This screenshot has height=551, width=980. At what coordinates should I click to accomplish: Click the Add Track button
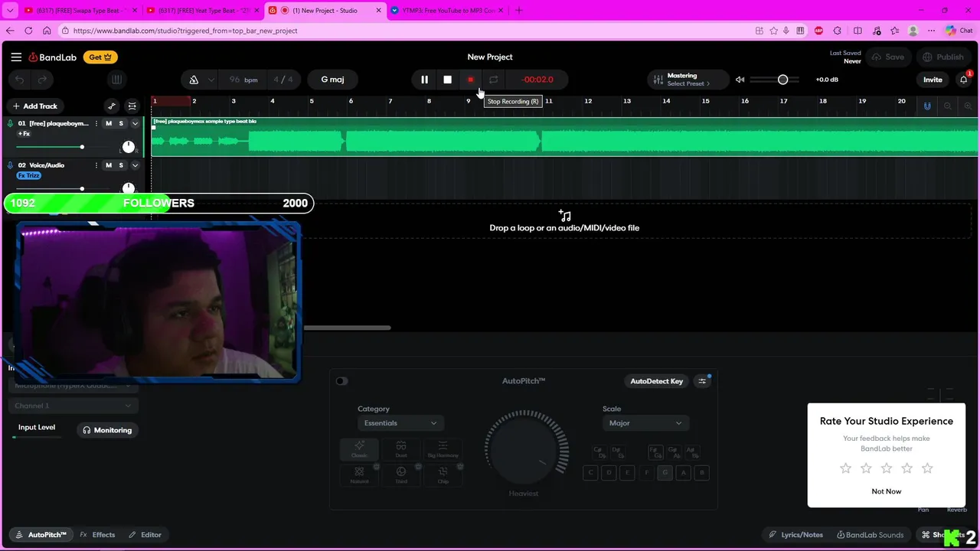(x=34, y=106)
